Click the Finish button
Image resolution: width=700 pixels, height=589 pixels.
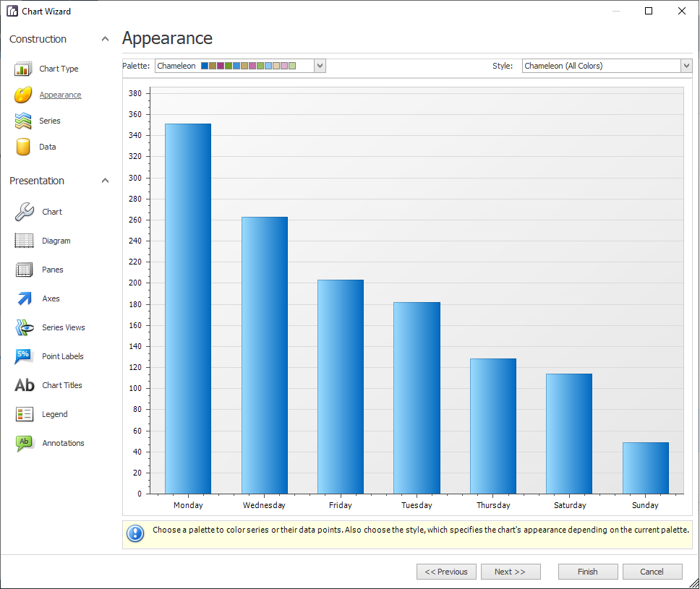588,571
